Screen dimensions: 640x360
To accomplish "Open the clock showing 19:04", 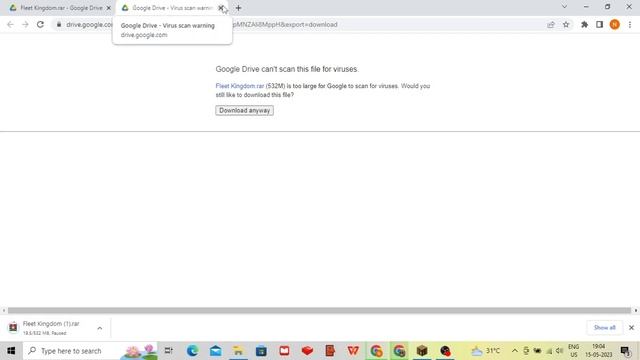I will pos(599,351).
